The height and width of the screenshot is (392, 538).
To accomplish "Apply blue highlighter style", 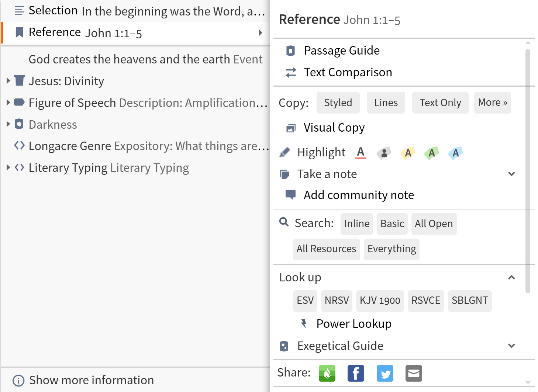I will [456, 153].
